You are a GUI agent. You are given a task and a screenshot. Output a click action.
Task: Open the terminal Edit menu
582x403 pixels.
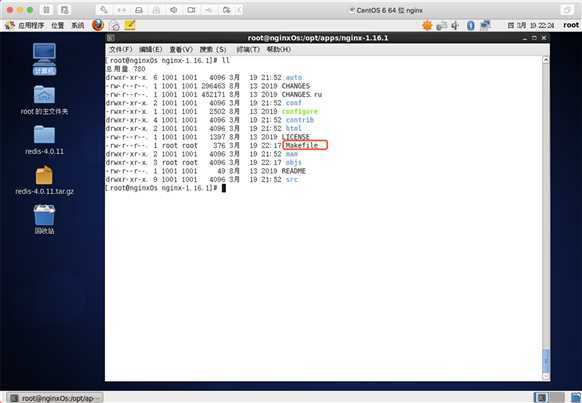point(150,49)
